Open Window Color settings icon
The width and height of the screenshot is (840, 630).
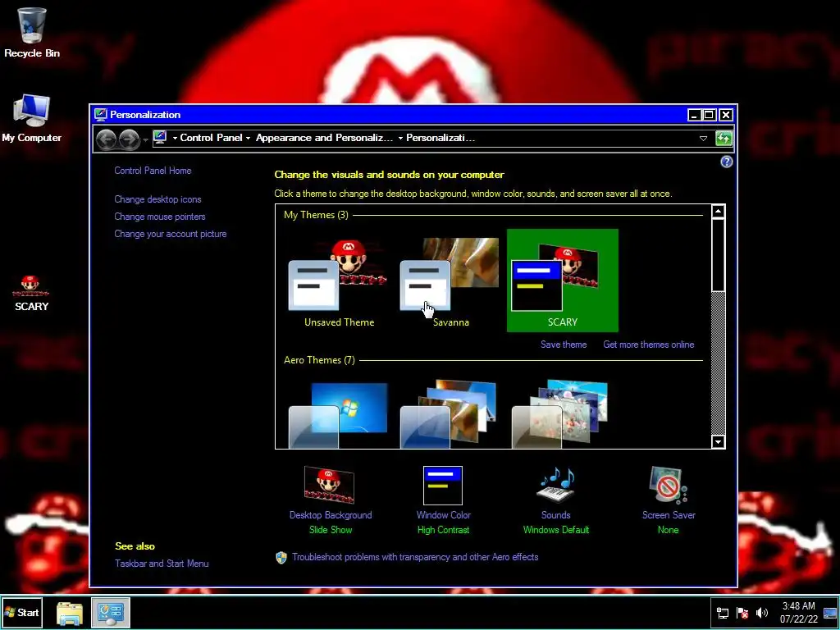(443, 486)
